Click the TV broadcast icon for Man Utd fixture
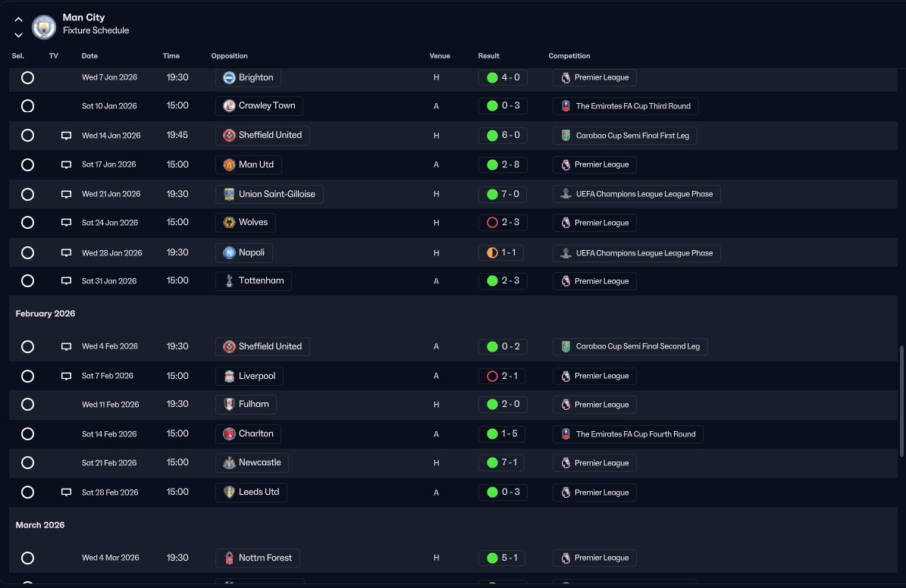 click(x=66, y=164)
